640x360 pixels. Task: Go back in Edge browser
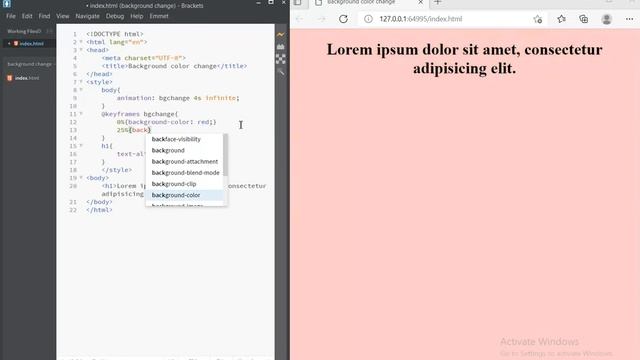point(300,19)
